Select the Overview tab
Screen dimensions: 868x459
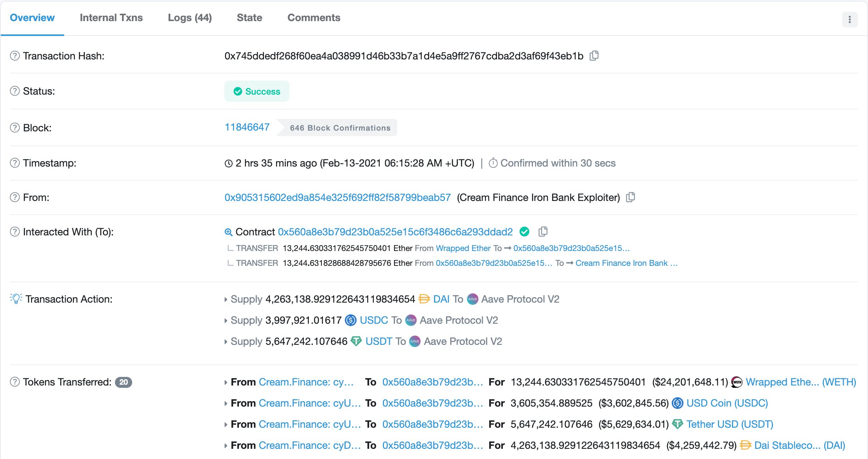32,18
